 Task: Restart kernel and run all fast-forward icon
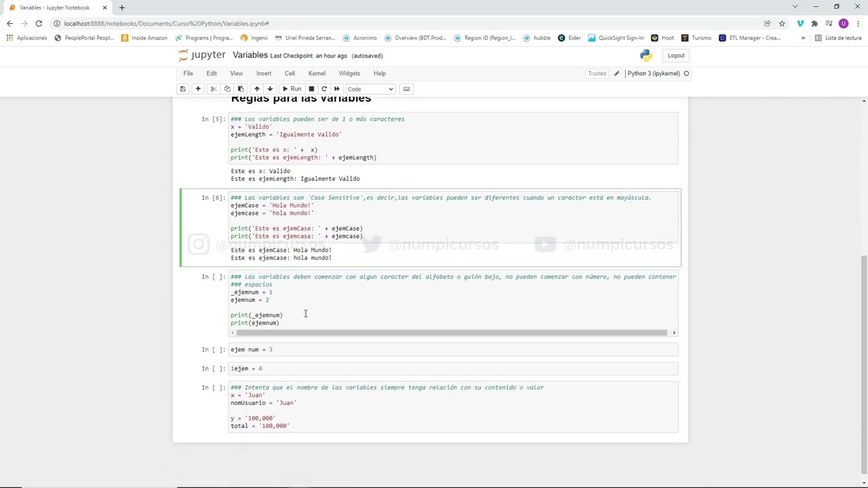(x=337, y=89)
